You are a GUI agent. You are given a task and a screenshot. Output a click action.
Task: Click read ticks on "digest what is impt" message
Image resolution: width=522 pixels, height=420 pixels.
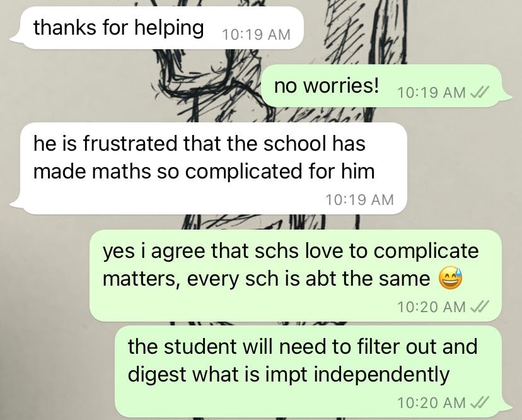(x=479, y=403)
